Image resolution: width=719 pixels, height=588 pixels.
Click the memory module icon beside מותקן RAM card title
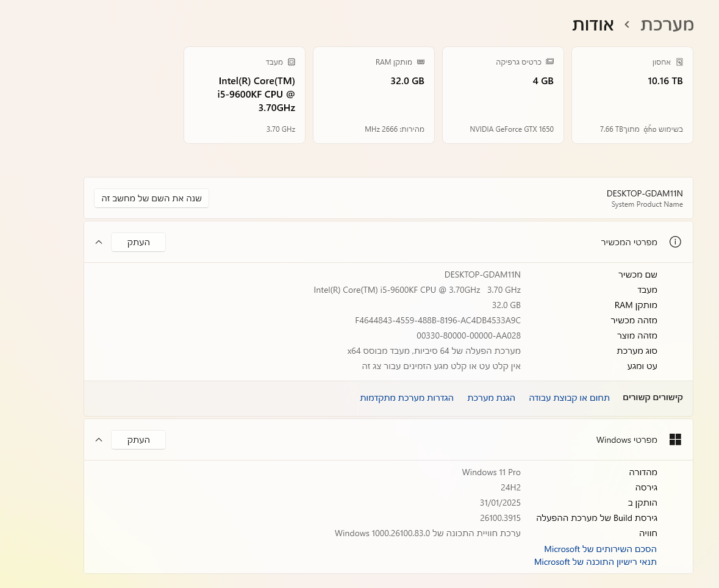[x=421, y=62]
